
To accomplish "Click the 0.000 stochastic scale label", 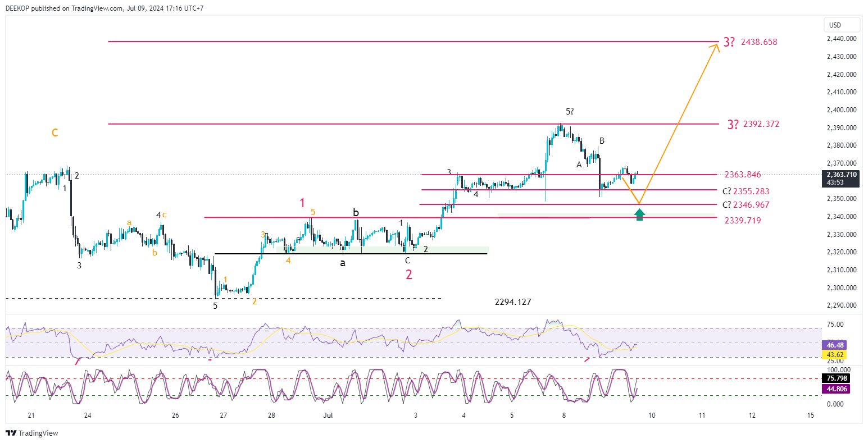I will (x=835, y=404).
